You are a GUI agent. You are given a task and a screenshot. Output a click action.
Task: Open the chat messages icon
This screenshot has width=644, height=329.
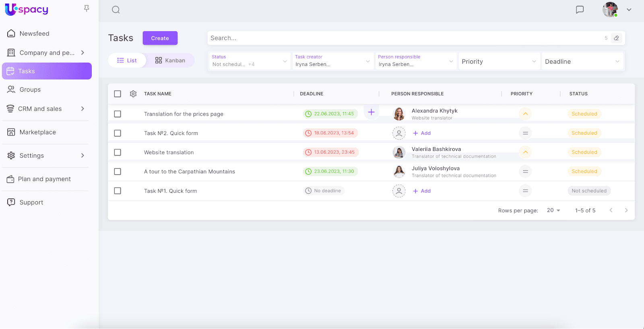click(x=580, y=10)
